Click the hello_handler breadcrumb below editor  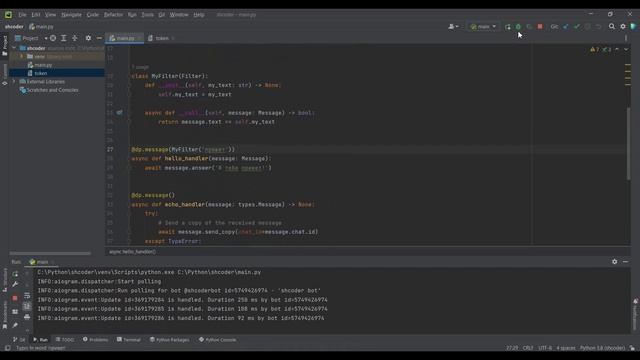pos(133,252)
